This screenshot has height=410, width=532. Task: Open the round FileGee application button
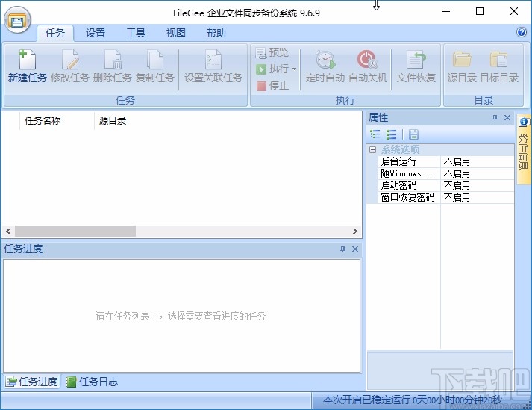tap(17, 20)
